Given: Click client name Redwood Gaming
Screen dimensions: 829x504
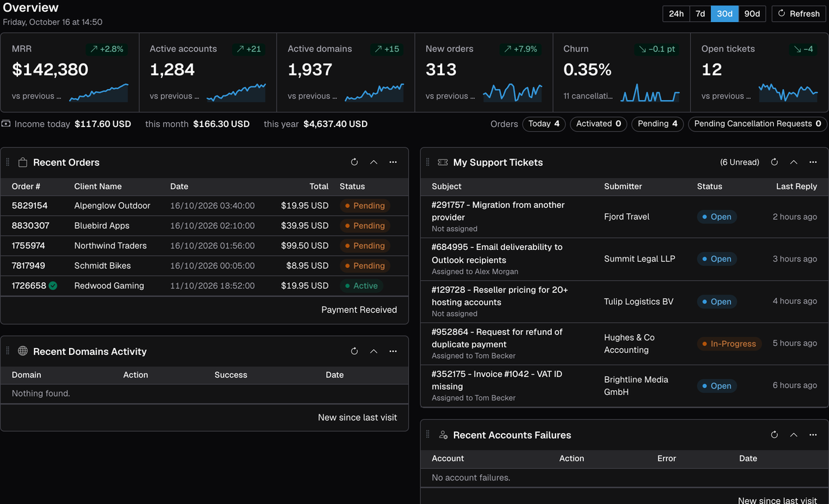Looking at the screenshot, I should coord(109,286).
